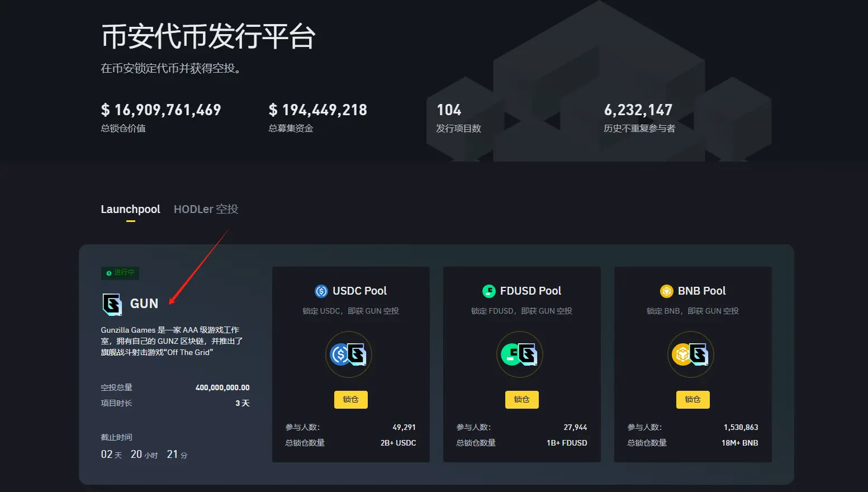
Task: Click the 2B+ USDC total locked value
Action: [398, 442]
